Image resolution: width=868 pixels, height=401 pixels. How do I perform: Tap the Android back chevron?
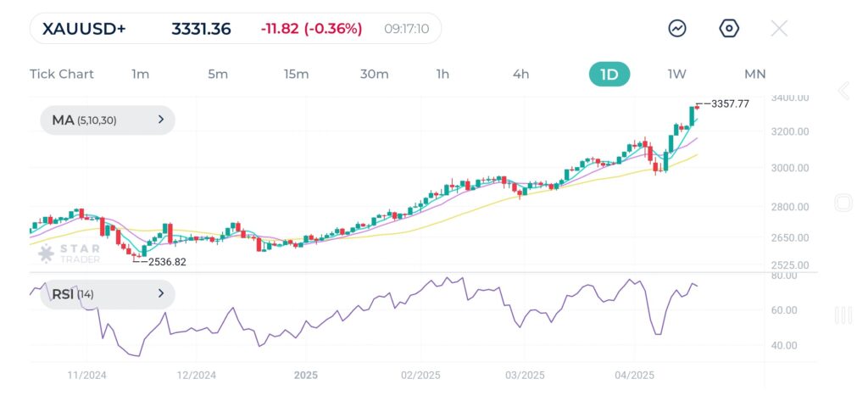click(x=843, y=92)
